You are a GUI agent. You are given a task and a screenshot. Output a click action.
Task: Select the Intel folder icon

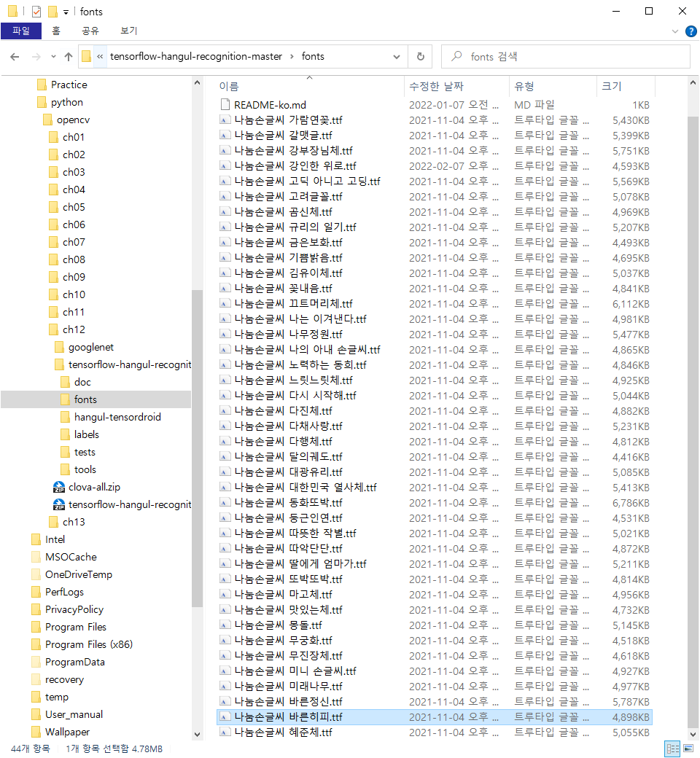(x=36, y=539)
